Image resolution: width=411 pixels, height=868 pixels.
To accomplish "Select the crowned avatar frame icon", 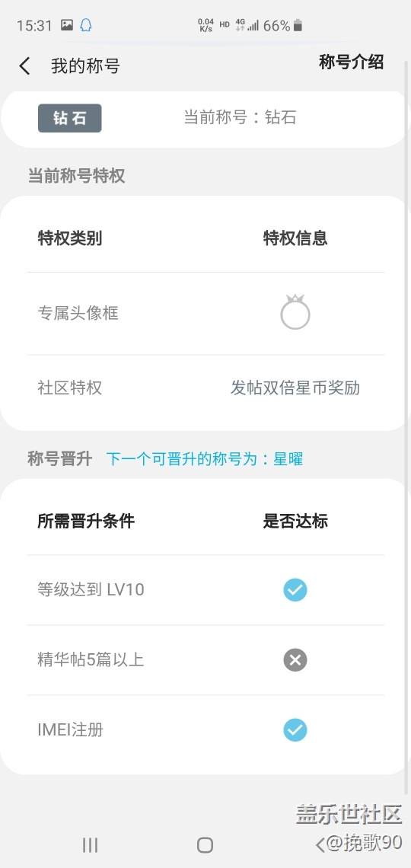I will 295,313.
